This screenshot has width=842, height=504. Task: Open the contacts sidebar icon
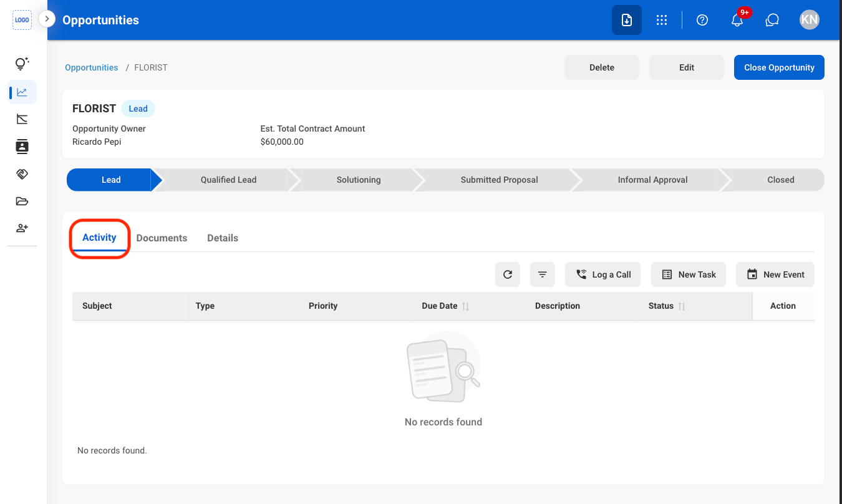tap(22, 147)
